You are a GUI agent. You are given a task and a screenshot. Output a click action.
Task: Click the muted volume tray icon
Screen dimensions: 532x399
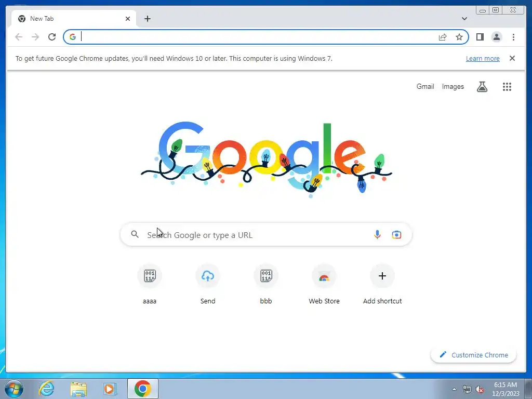(x=480, y=389)
